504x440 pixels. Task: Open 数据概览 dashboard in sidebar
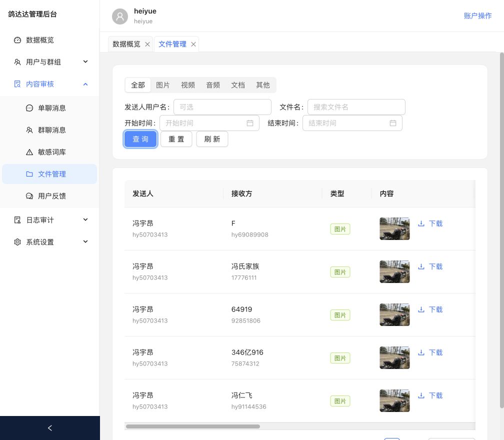point(49,40)
